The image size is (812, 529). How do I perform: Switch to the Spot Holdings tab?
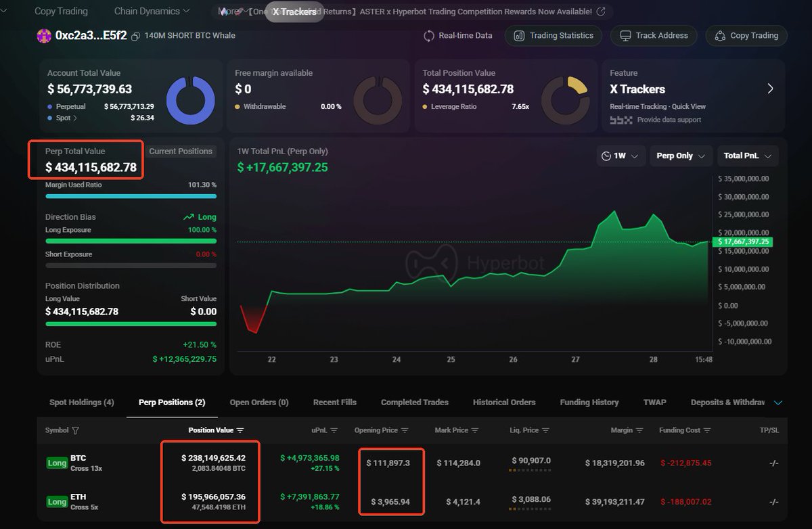(x=81, y=402)
